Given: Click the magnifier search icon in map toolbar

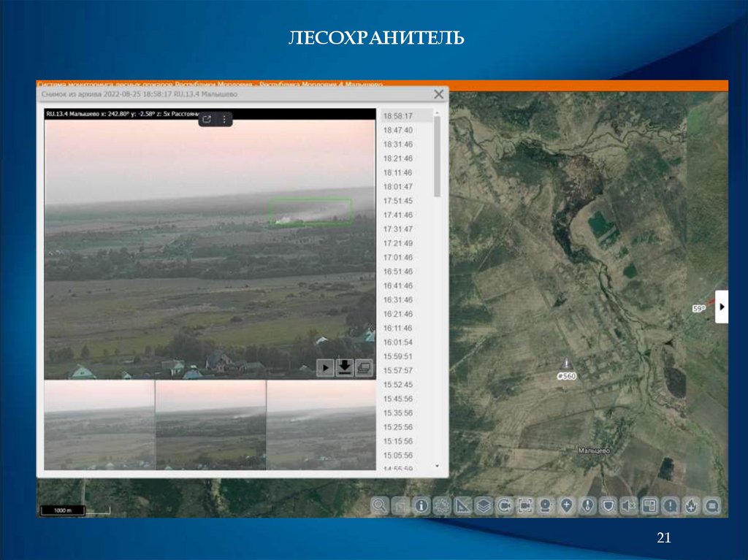Looking at the screenshot, I should coord(380,505).
